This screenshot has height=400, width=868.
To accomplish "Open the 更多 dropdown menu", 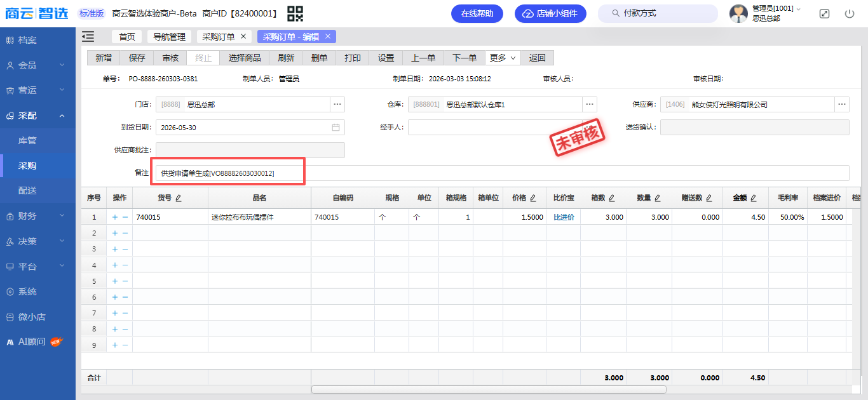I will (503, 58).
